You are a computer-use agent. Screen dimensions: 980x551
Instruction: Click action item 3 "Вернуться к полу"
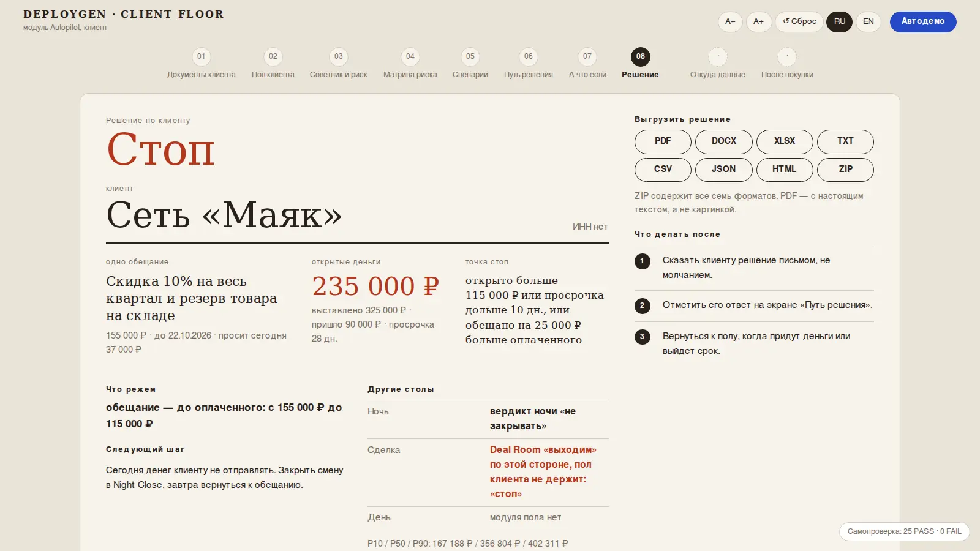754,343
